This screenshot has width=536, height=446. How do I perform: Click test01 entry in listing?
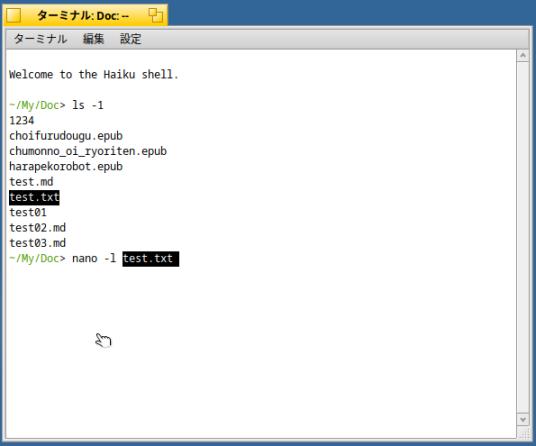28,213
